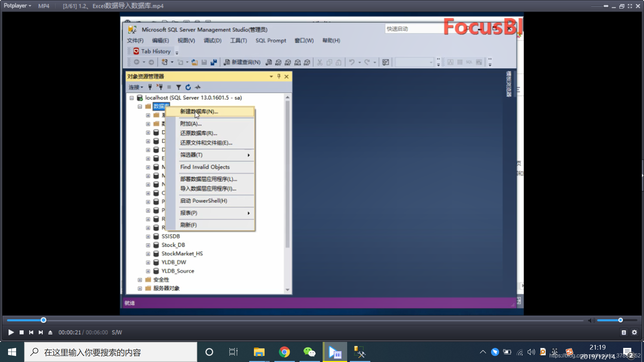Open the Potplayer main menu dropdown

(17, 6)
